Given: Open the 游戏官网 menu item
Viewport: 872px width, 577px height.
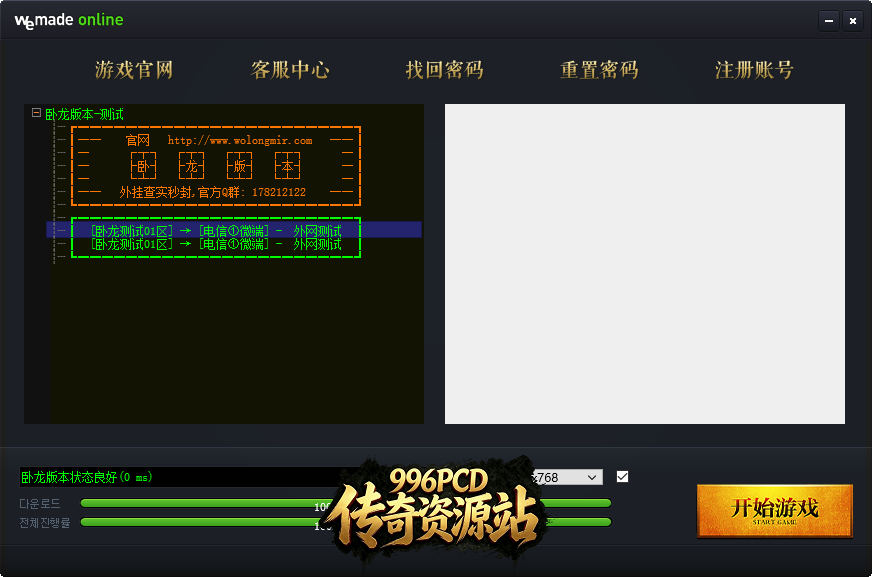Looking at the screenshot, I should 134,70.
